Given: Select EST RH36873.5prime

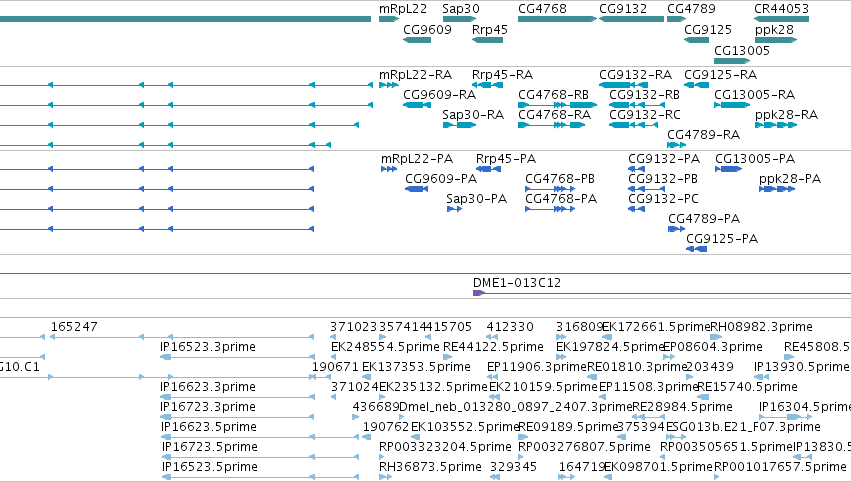Looking at the screenshot, I should pos(430,467).
